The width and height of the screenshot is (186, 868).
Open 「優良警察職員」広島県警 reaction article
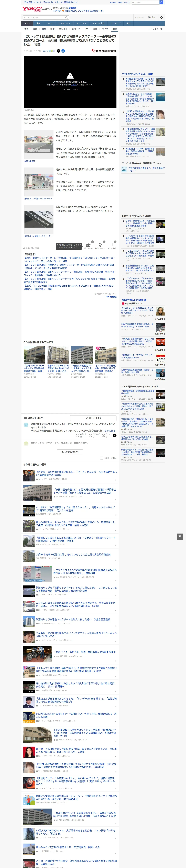[x=138, y=392]
